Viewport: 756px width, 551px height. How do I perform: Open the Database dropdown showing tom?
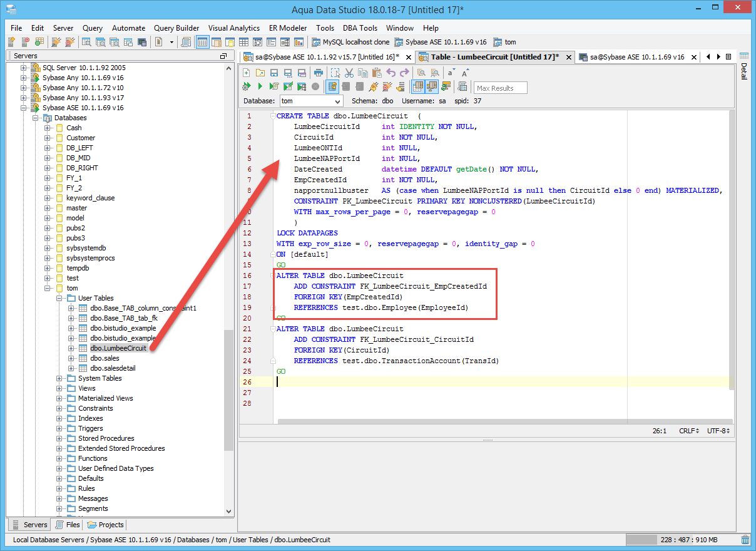310,101
